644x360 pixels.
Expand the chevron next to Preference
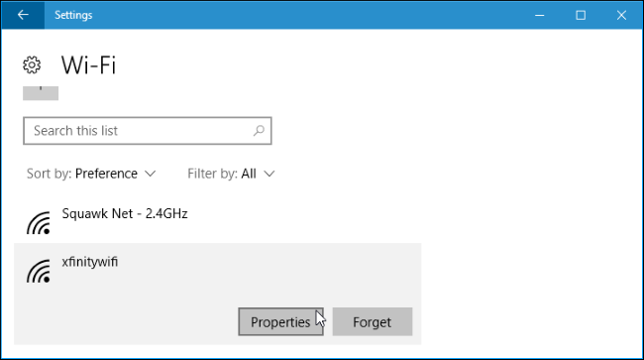(x=151, y=174)
